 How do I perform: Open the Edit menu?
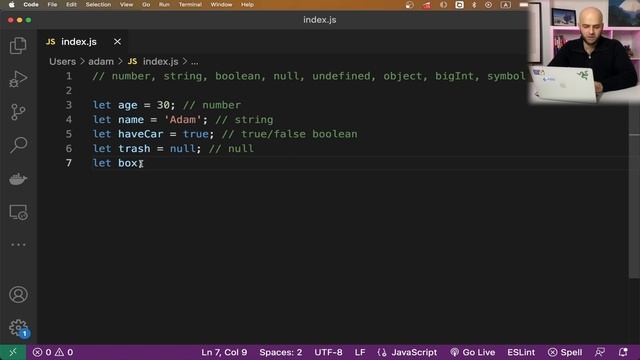click(71, 4)
